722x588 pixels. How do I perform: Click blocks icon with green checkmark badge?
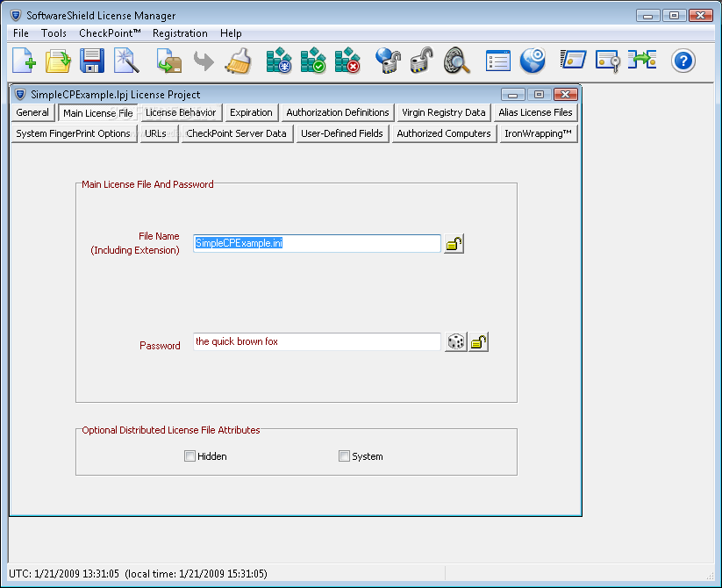(x=313, y=61)
